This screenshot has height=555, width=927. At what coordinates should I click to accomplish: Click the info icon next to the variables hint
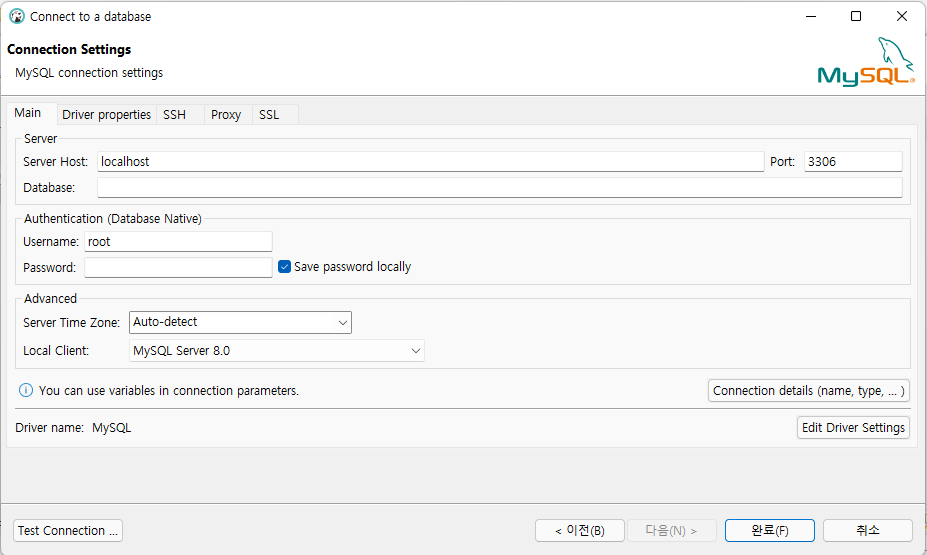pyautogui.click(x=26, y=390)
